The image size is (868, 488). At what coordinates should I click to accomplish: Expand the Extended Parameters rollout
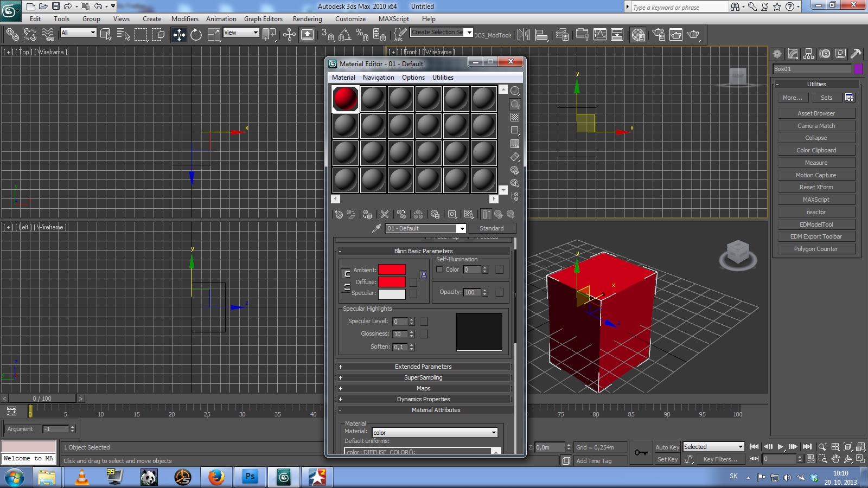point(423,367)
